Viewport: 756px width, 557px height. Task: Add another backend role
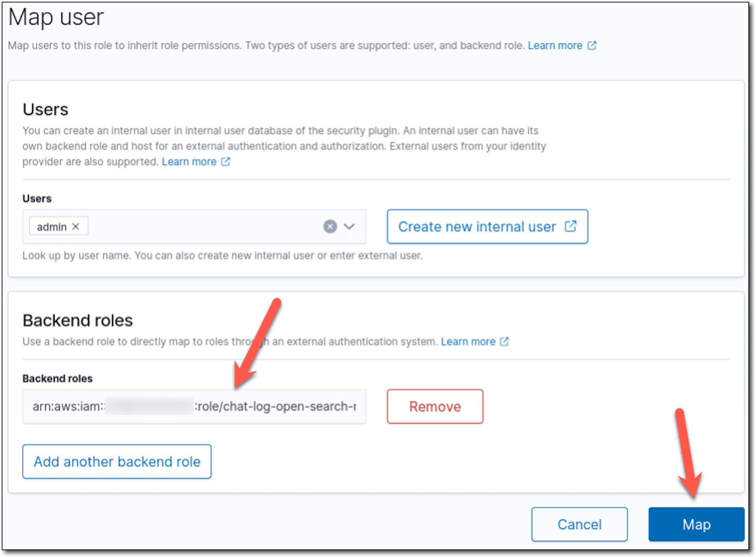tap(117, 462)
